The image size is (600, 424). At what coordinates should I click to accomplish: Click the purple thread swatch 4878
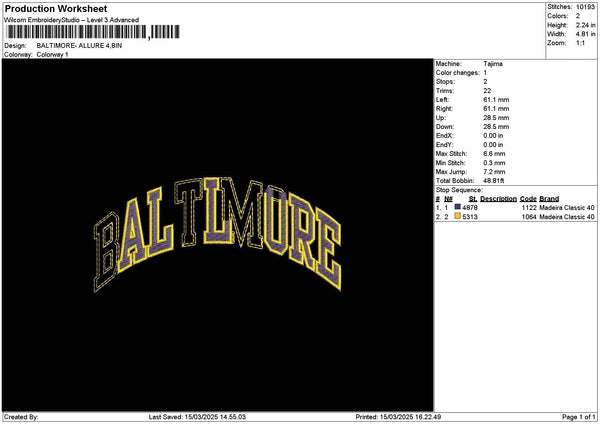coord(457,207)
